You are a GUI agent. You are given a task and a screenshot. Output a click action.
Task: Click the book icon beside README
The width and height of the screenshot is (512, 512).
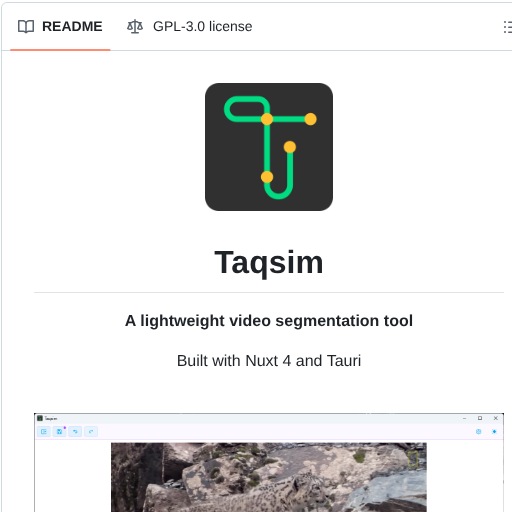pyautogui.click(x=26, y=27)
